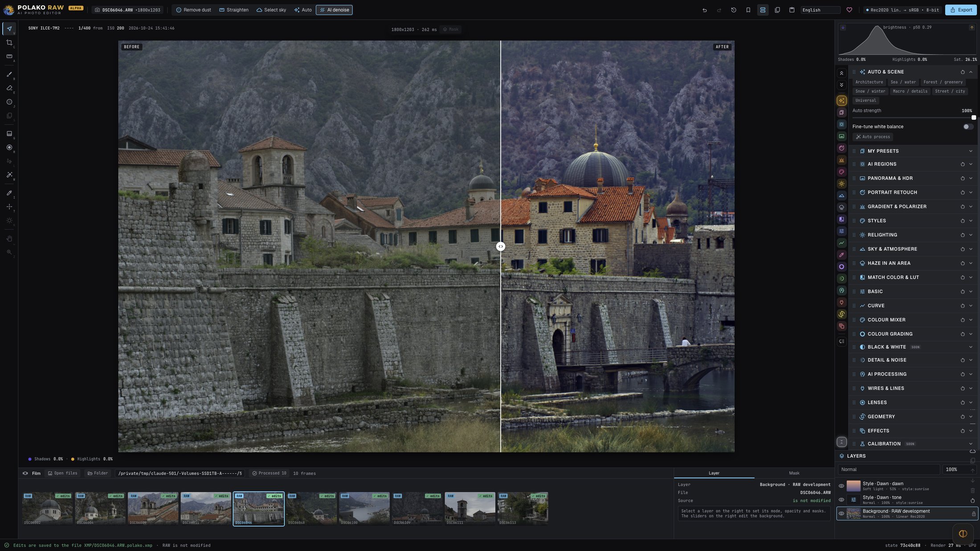Select the Crop tool in left toolbar
The height and width of the screenshot is (551, 980).
(x=9, y=43)
